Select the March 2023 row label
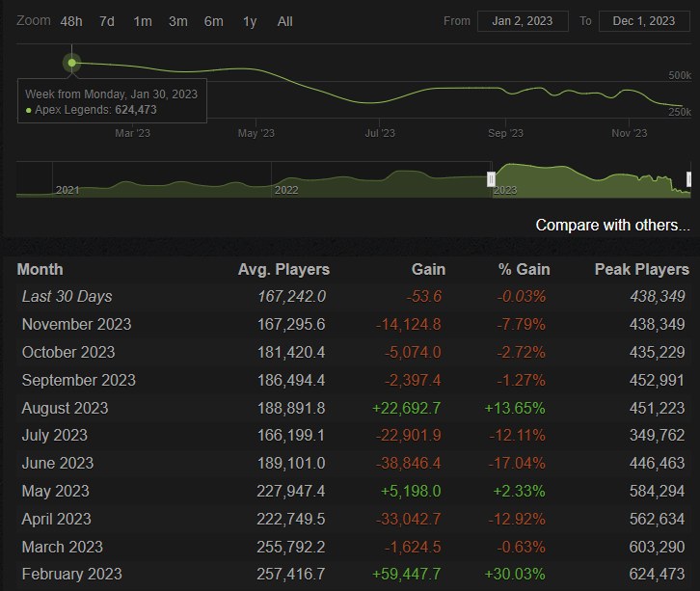The width and height of the screenshot is (700, 591). pos(62,548)
